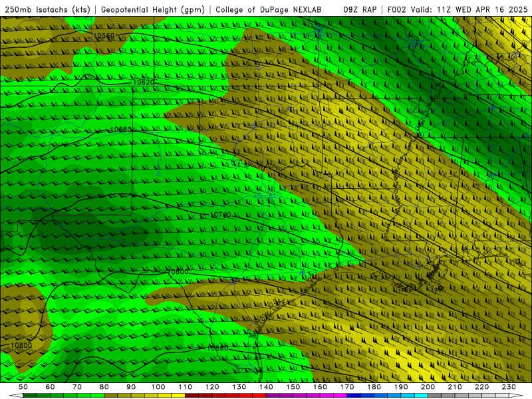Click the 90 label on the color scale
Screen dimensions: 532x399
(x=131, y=387)
